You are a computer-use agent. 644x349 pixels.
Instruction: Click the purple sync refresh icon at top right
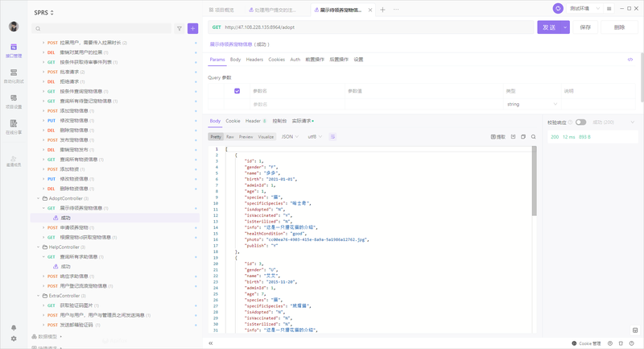coord(558,8)
